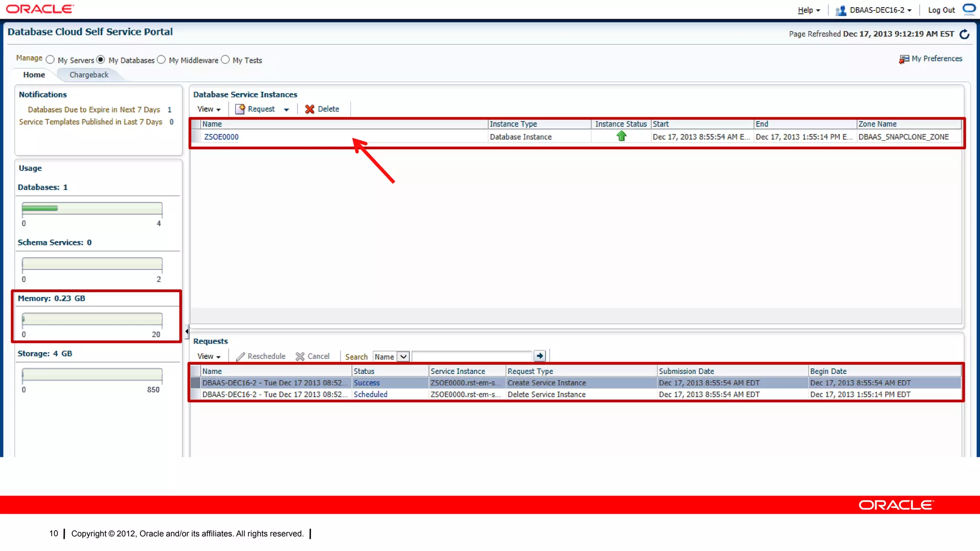Click the Databases usage bar
The image size is (980, 551).
click(92, 208)
